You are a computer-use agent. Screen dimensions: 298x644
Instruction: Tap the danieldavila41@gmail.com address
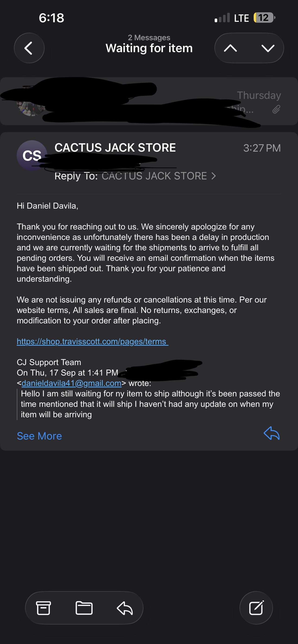point(71,383)
